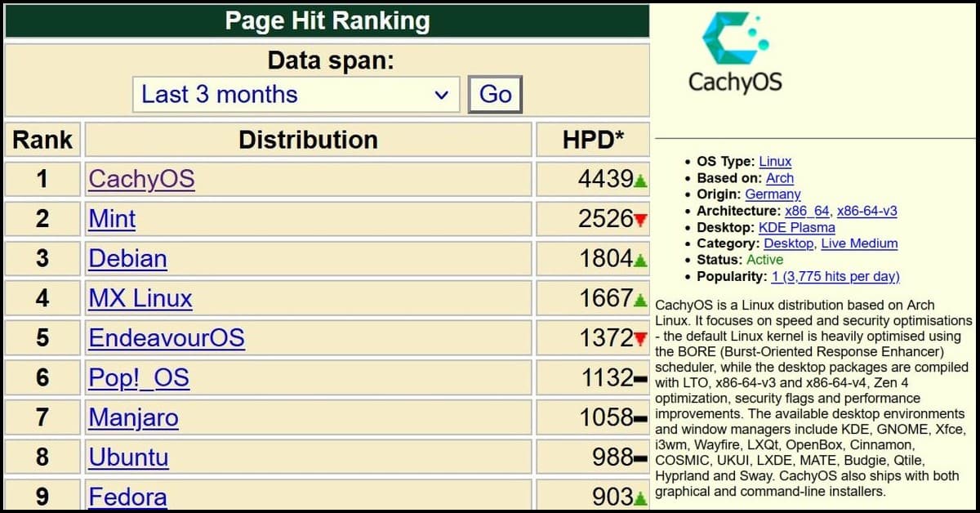Click the 1132 HPD value
The image size is (980, 513).
[x=607, y=377]
